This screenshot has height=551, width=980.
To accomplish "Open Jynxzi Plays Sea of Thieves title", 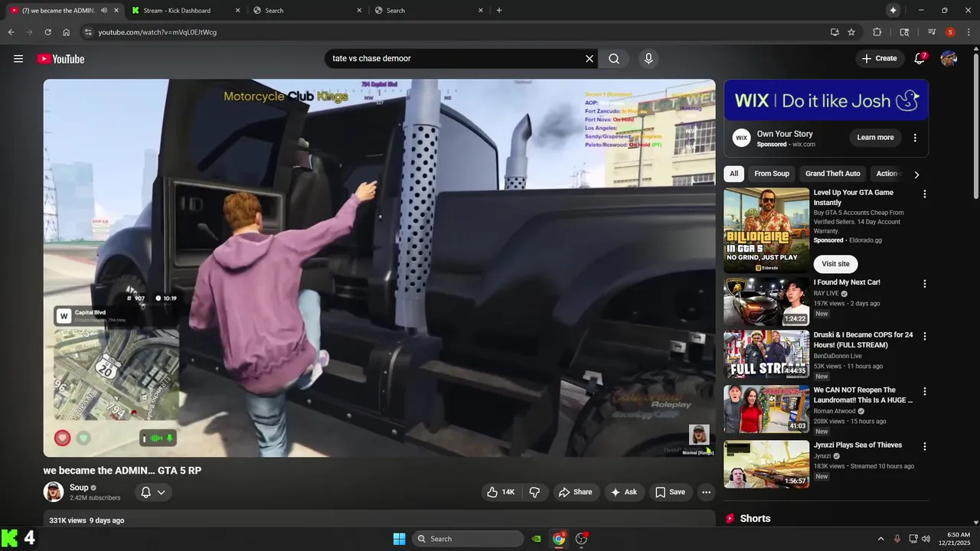I will (x=857, y=445).
